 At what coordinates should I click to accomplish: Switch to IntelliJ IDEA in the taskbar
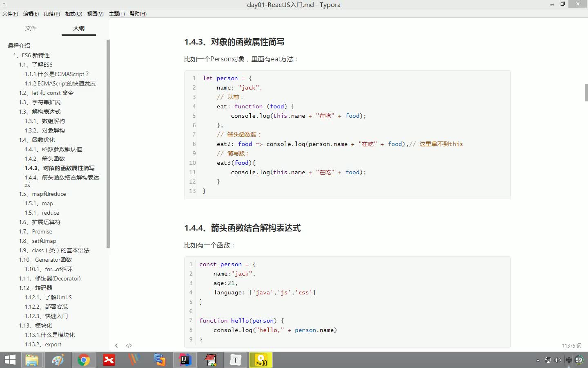tap(185, 360)
